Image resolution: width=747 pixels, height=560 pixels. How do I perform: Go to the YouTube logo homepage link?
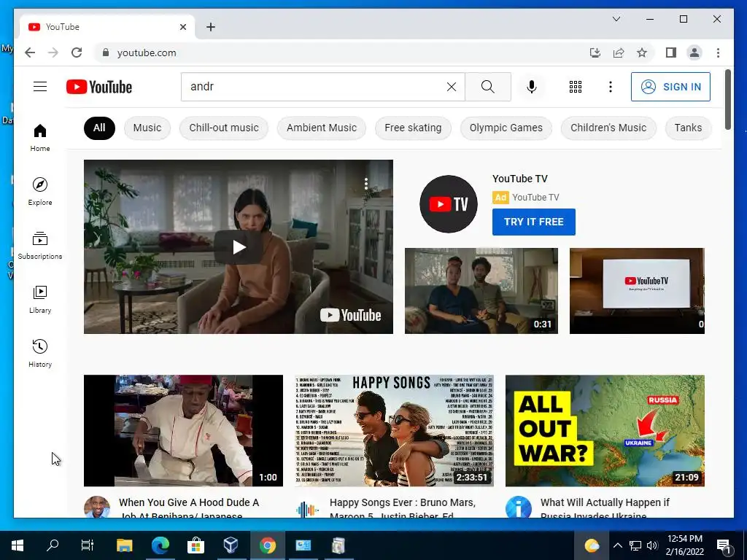point(99,87)
